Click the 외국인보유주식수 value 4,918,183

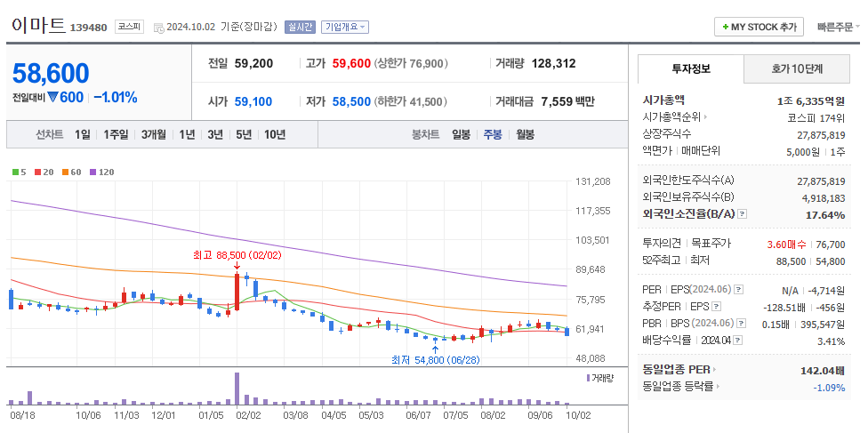(x=824, y=197)
